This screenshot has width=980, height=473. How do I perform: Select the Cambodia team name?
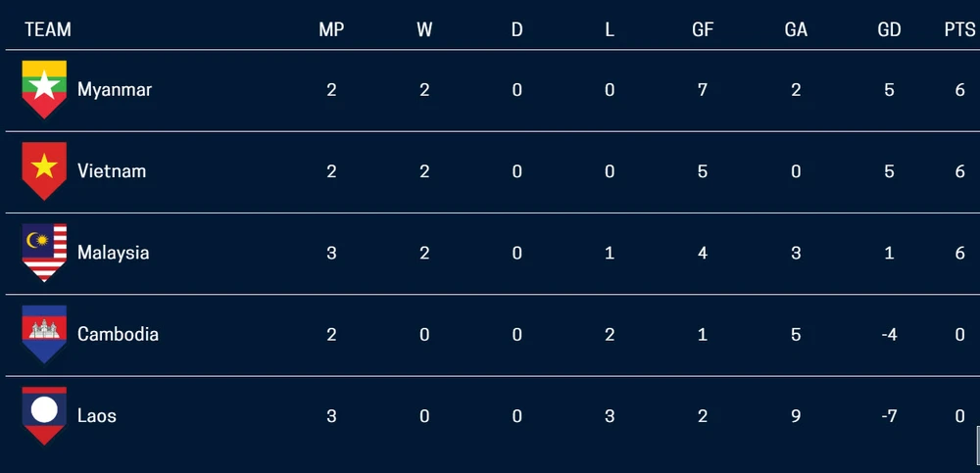click(118, 334)
